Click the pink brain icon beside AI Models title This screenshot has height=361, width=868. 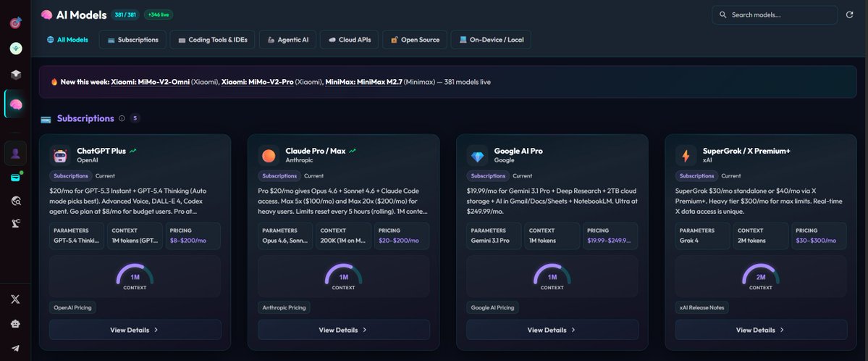[46, 15]
